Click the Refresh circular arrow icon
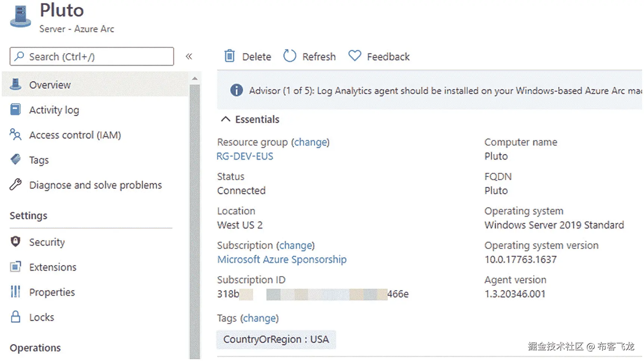The width and height of the screenshot is (644, 361). (x=290, y=56)
